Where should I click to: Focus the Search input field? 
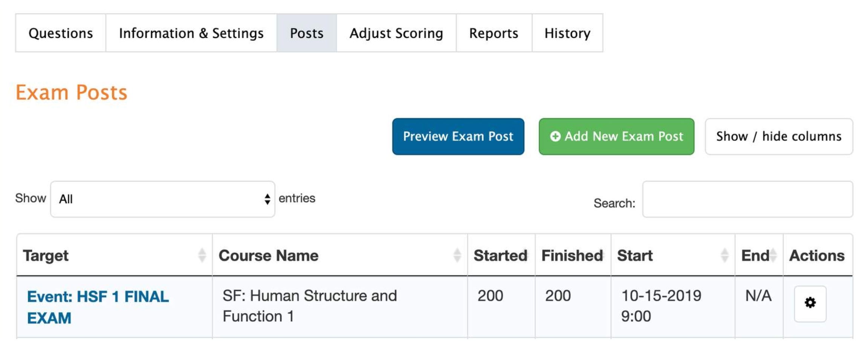747,199
